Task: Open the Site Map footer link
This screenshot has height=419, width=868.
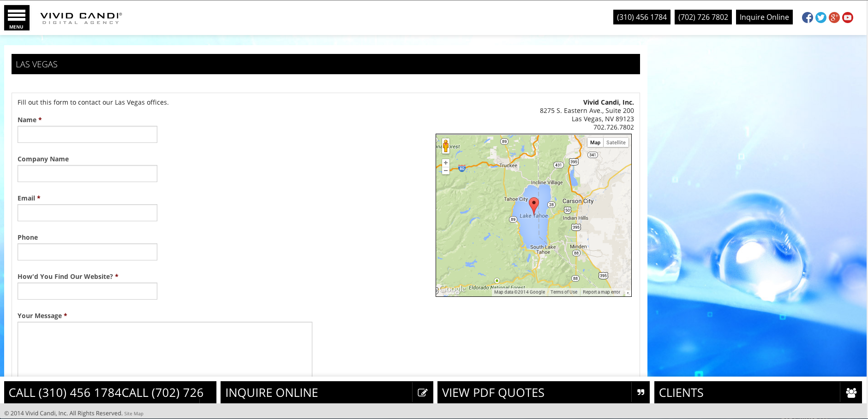Action: 134,414
